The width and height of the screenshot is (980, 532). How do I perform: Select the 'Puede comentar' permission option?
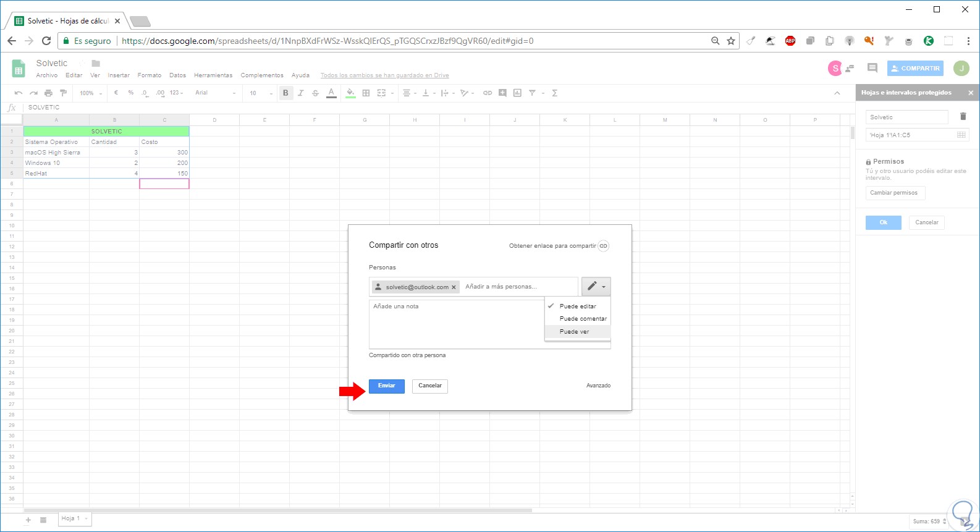(578, 319)
